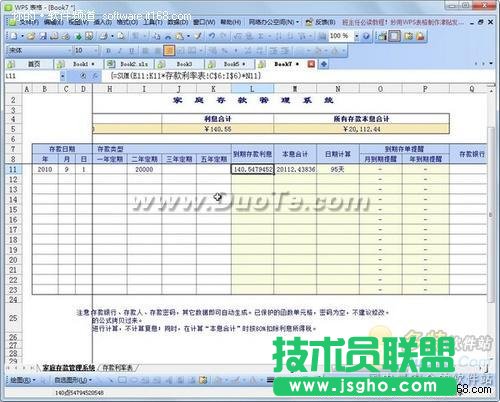Select row 11 header
This screenshot has height=402, width=500.
[x=13, y=169]
